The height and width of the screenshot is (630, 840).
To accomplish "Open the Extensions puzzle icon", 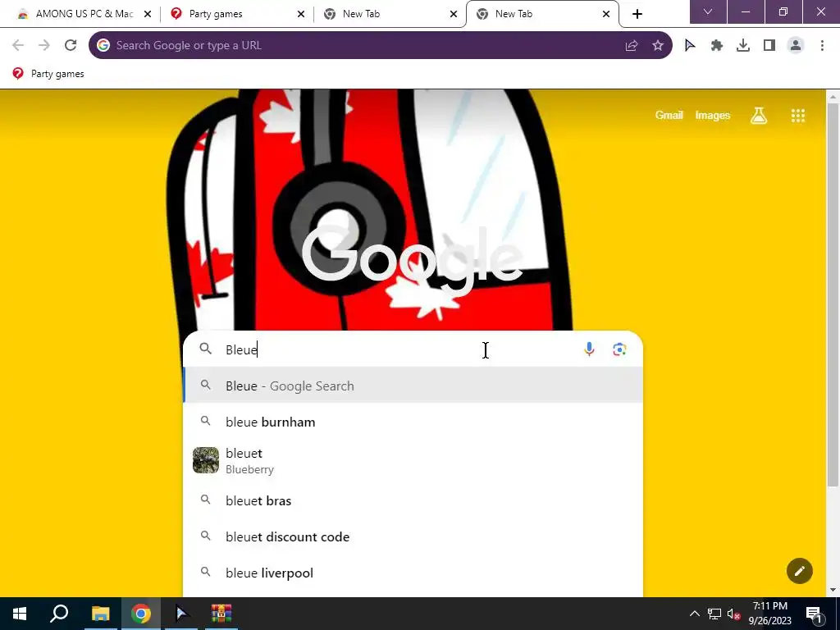I will pos(717,46).
